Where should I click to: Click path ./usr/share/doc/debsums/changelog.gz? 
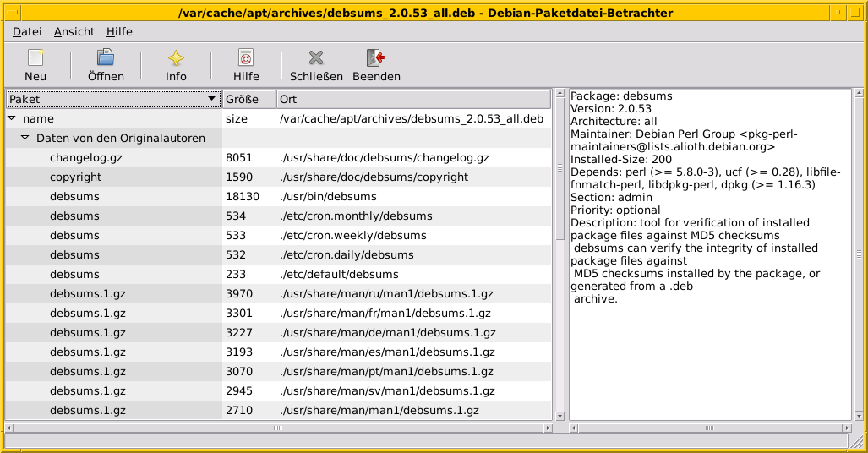point(385,158)
